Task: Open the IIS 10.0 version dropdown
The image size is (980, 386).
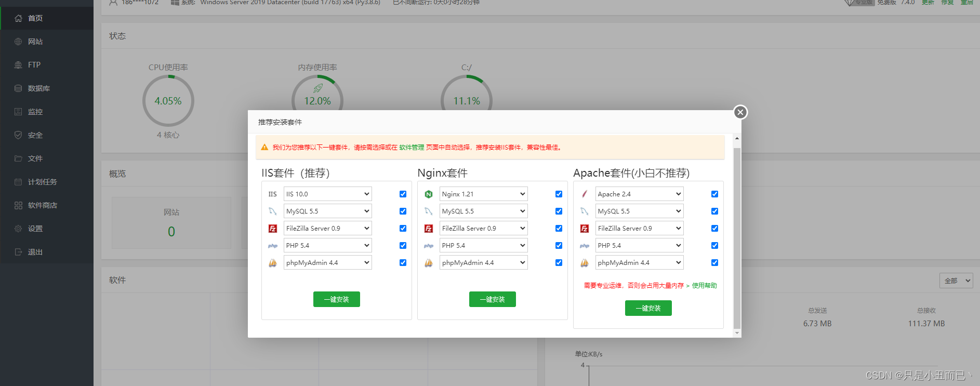Action: click(x=328, y=194)
